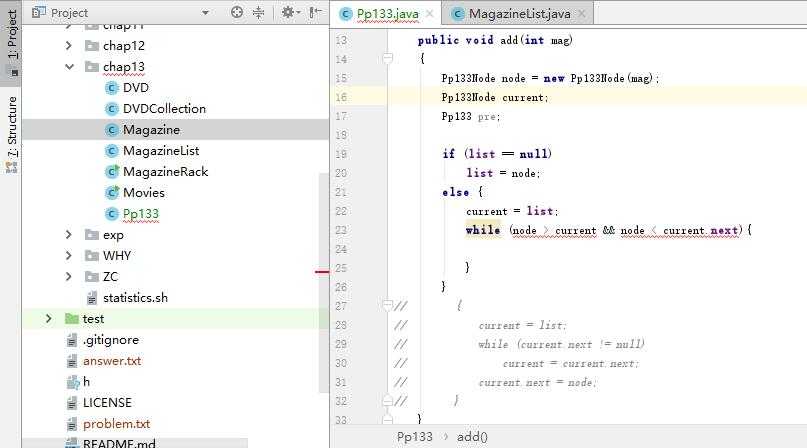Click the DVD class icon

112,88
